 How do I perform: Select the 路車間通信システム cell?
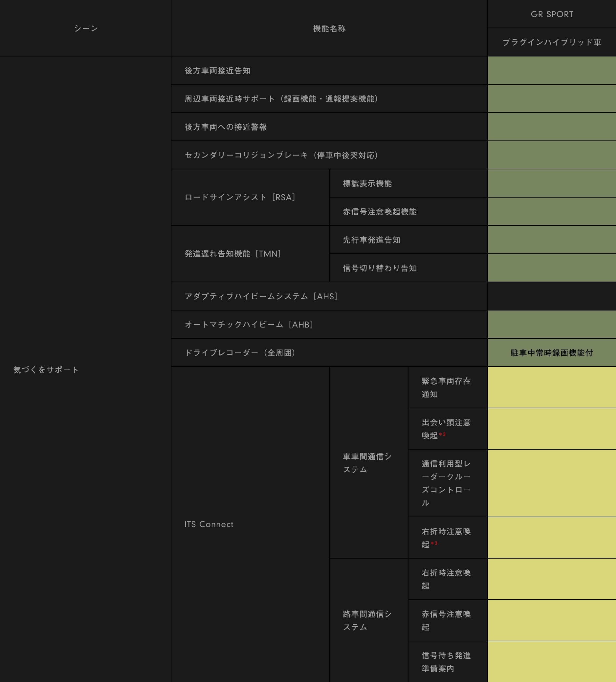[367, 620]
